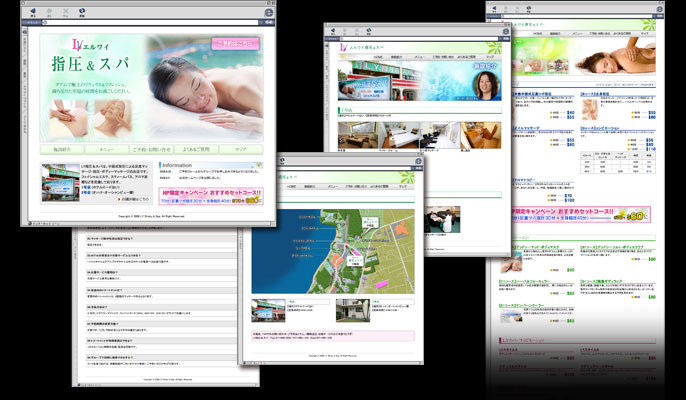Select マップ tab in map window nav
The height and width of the screenshot is (400, 686).
coord(402,186)
